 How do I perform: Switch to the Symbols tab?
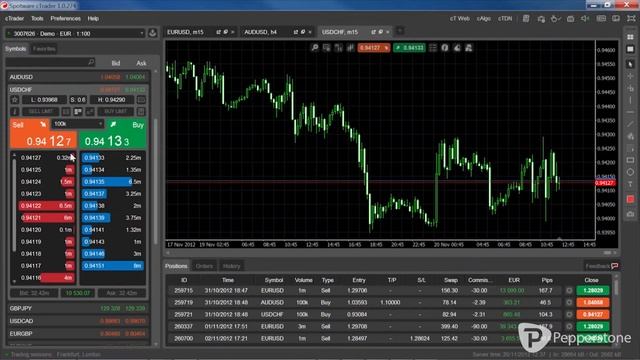point(16,49)
